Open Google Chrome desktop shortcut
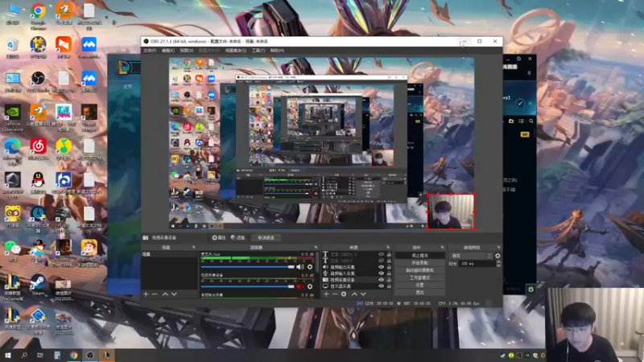Screen dimensions: 644x362 pyautogui.click(x=38, y=16)
